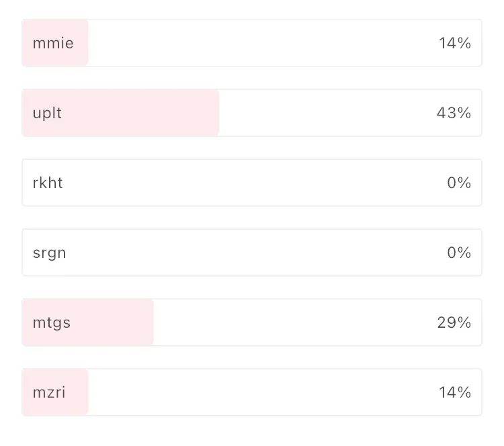
Task: Click the "mtgs" label text
Action: point(51,322)
